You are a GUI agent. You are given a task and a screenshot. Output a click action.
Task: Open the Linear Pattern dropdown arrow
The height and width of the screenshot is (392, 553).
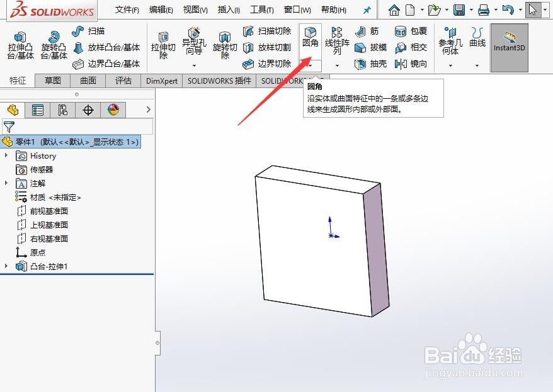[x=337, y=65]
